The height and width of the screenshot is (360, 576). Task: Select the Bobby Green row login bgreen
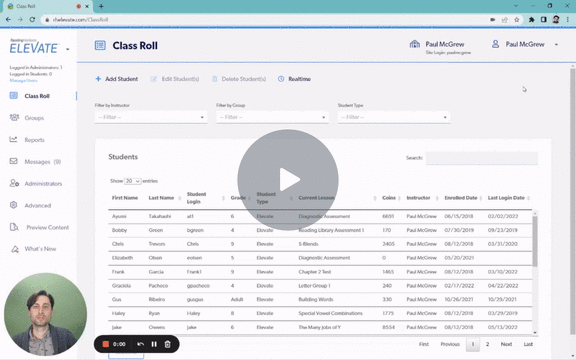(x=195, y=230)
